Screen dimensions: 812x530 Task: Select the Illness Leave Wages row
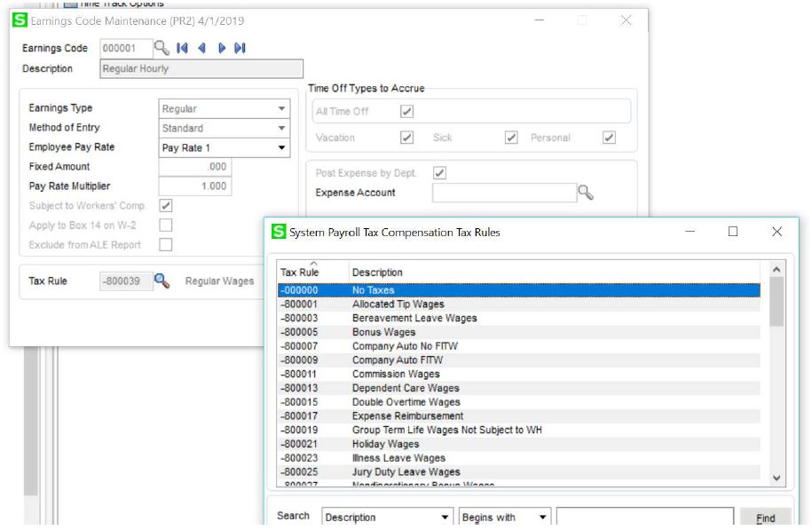click(x=519, y=458)
